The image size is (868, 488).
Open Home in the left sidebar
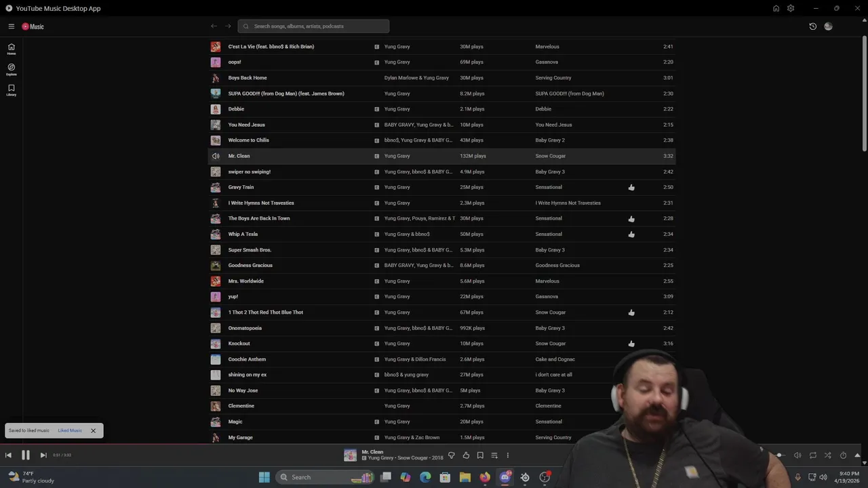pyautogui.click(x=12, y=49)
